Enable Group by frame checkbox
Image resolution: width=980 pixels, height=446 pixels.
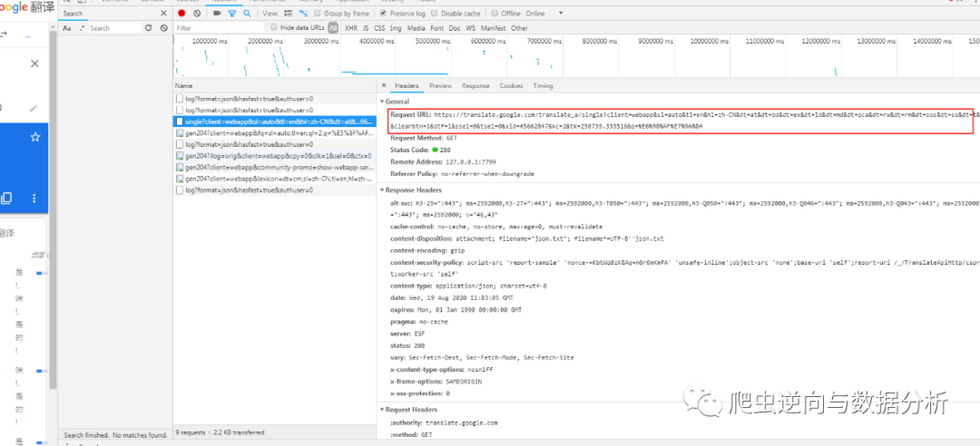pos(318,13)
